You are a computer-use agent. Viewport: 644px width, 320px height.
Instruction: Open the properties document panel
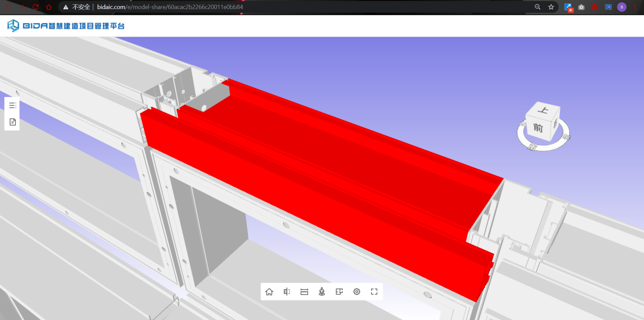click(12, 122)
